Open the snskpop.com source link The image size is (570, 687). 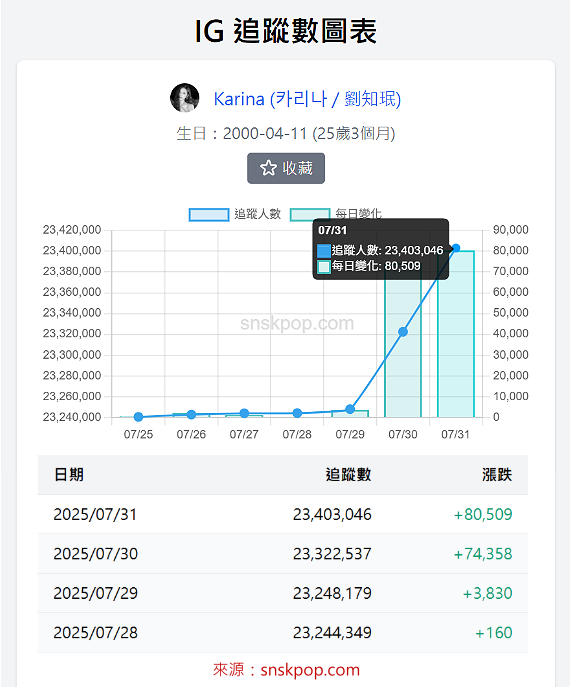coord(310,670)
